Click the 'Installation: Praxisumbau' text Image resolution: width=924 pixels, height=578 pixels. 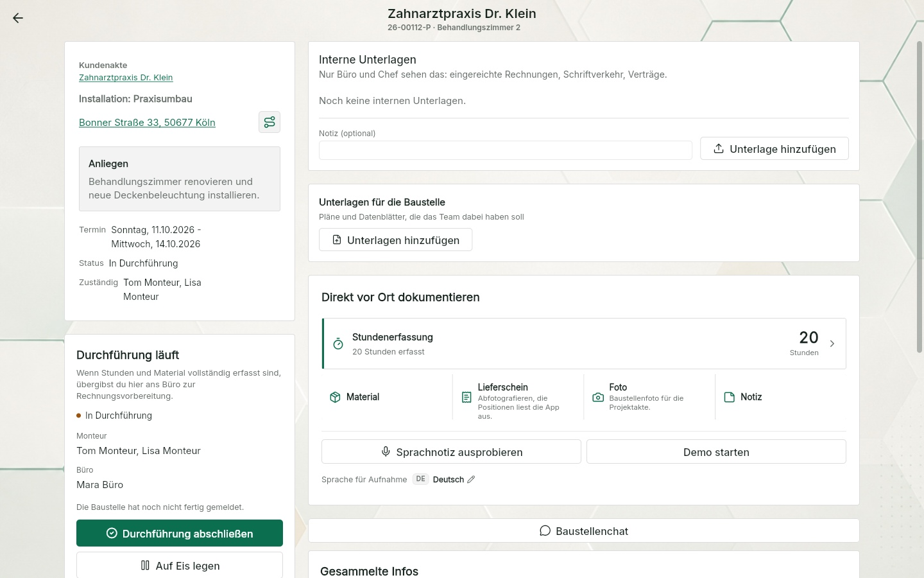(x=135, y=99)
